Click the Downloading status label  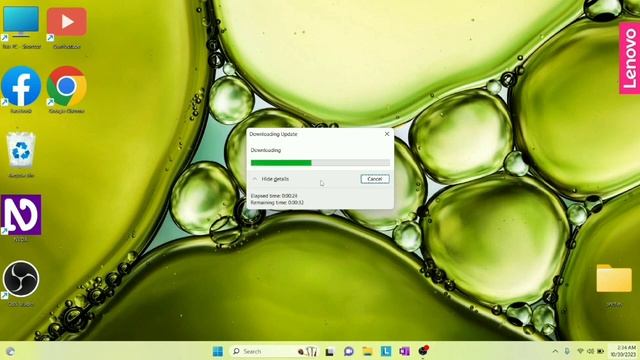click(x=266, y=150)
